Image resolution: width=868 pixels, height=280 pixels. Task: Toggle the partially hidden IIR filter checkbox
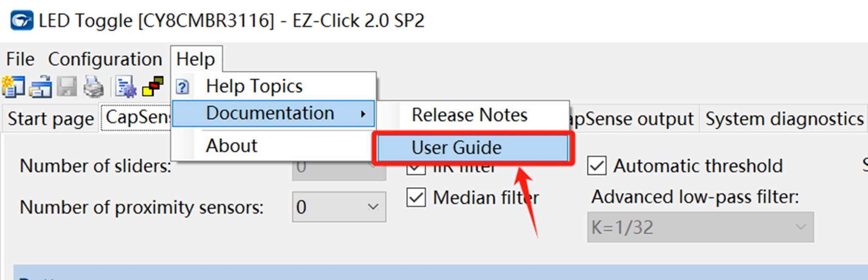(416, 169)
